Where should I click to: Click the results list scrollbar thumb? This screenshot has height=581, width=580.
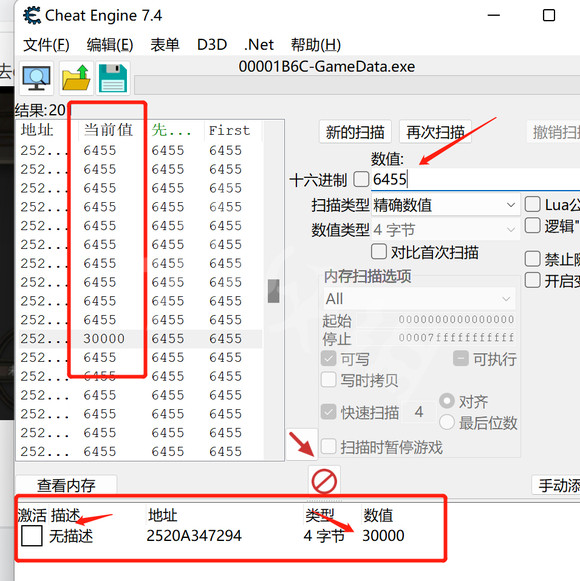pos(274,291)
